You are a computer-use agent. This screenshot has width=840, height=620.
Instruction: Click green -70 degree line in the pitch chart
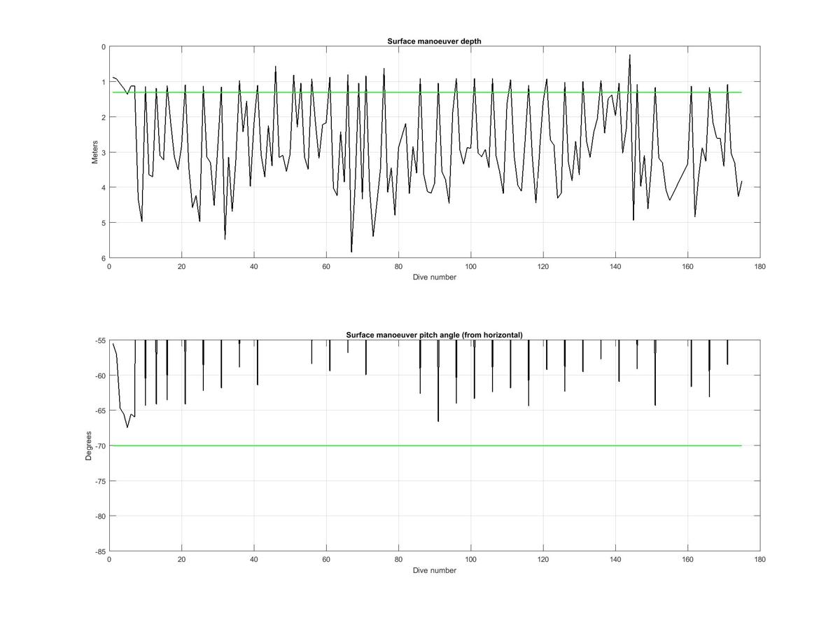(x=427, y=446)
